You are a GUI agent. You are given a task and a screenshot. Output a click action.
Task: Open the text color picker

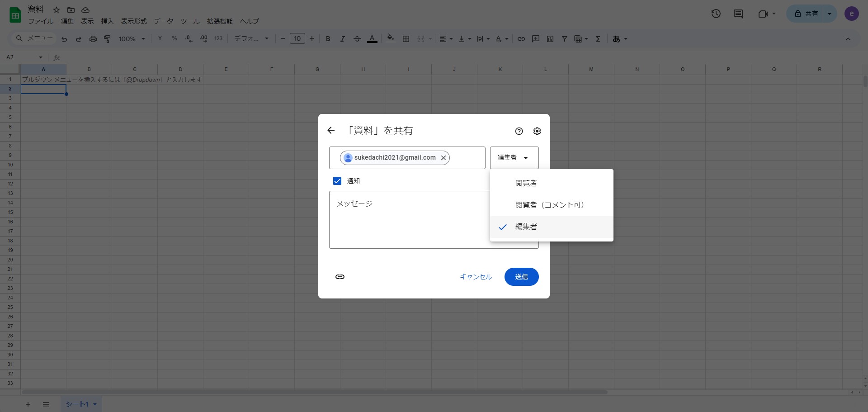[x=372, y=39]
